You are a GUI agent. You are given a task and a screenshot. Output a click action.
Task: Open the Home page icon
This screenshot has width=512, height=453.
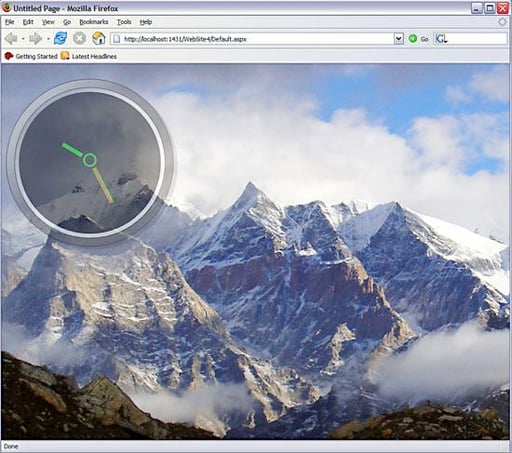[99, 38]
